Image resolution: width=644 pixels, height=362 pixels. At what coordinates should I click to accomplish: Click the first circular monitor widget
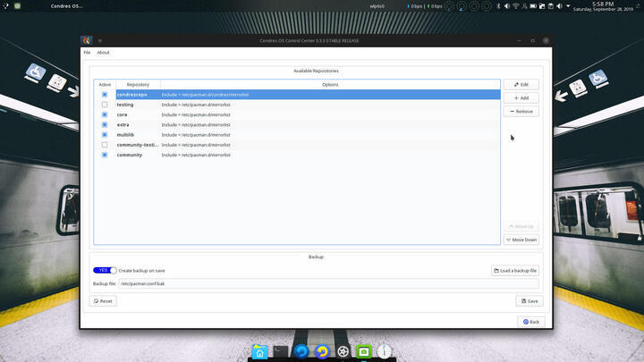[x=449, y=6]
